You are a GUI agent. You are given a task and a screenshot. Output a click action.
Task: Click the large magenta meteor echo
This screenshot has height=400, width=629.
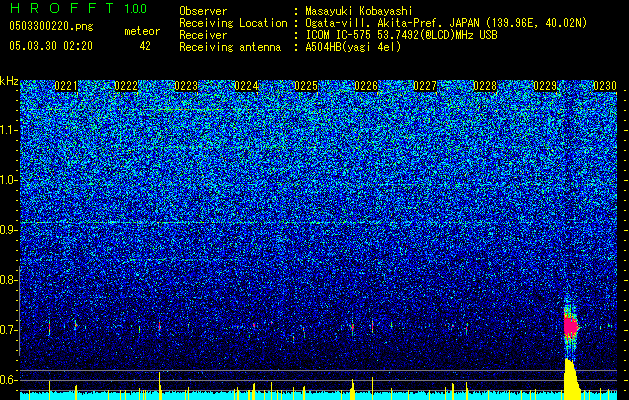tap(570, 326)
